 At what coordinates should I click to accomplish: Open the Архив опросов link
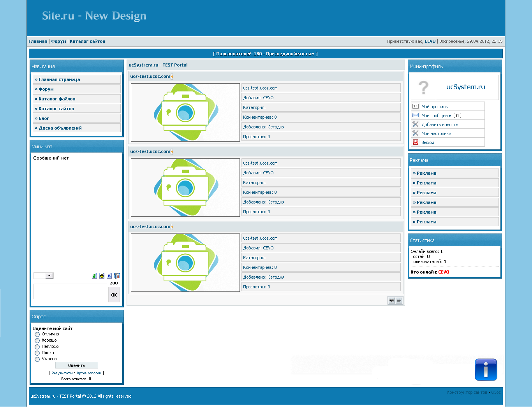(88, 373)
